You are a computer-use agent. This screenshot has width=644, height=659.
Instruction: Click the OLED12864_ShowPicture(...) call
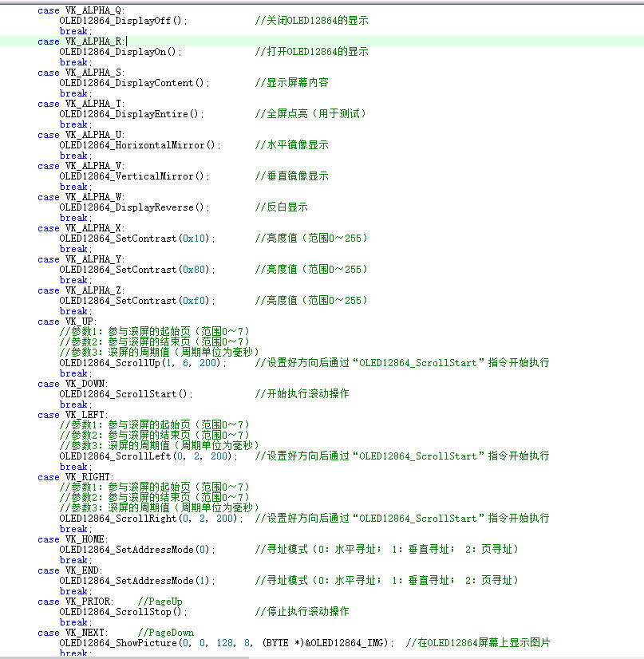(227, 642)
